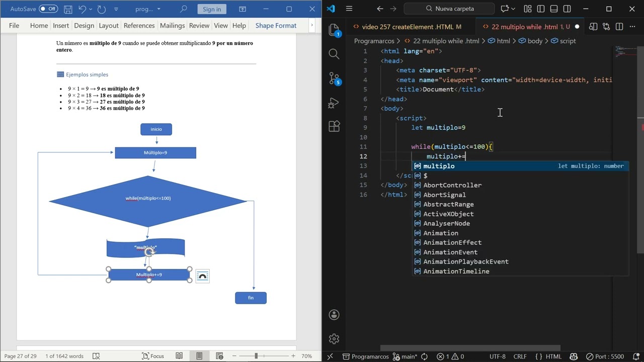Open the document title dropdown in Word
The image size is (644, 362).
pyautogui.click(x=159, y=9)
